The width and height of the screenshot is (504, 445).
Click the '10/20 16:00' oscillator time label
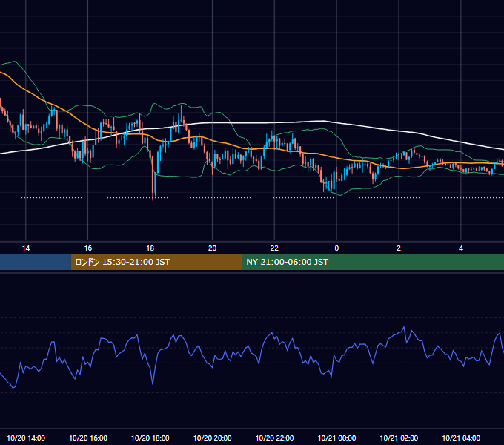(x=88, y=438)
